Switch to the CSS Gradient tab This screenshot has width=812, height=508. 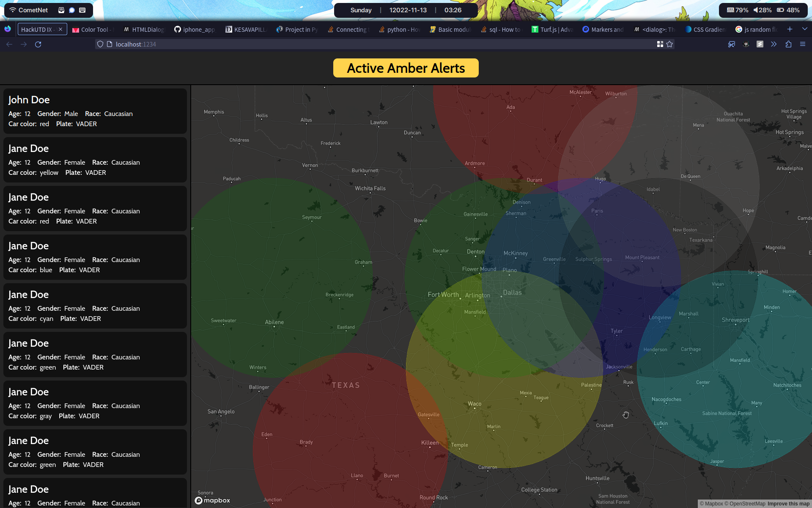pyautogui.click(x=705, y=29)
